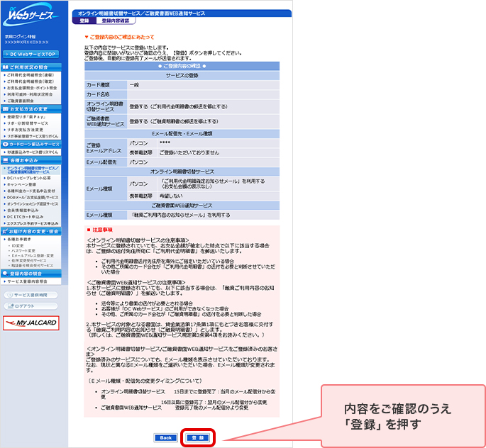The width and height of the screenshot is (486, 448).
Task: Click the DC Webサービス logo
Action: pos(30,16)
